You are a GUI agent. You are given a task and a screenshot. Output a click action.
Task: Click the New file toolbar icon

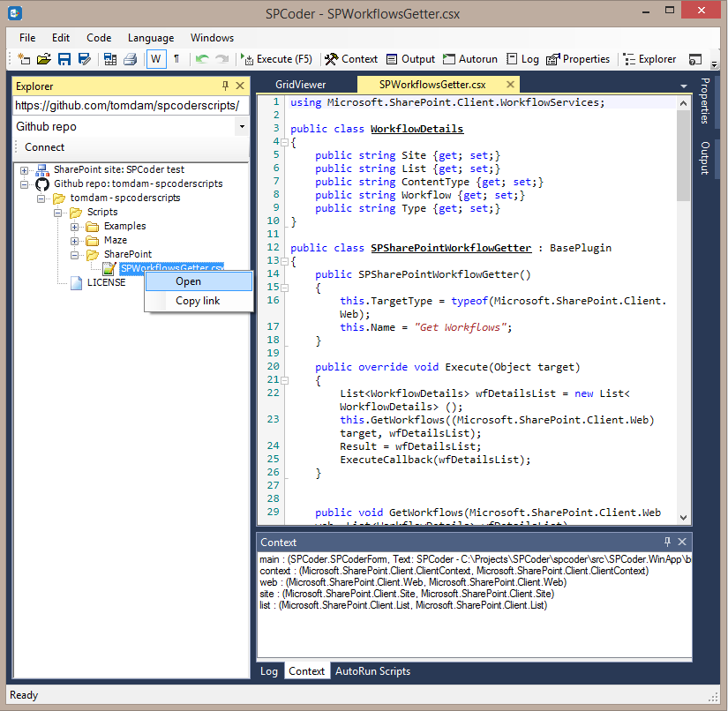[x=24, y=59]
